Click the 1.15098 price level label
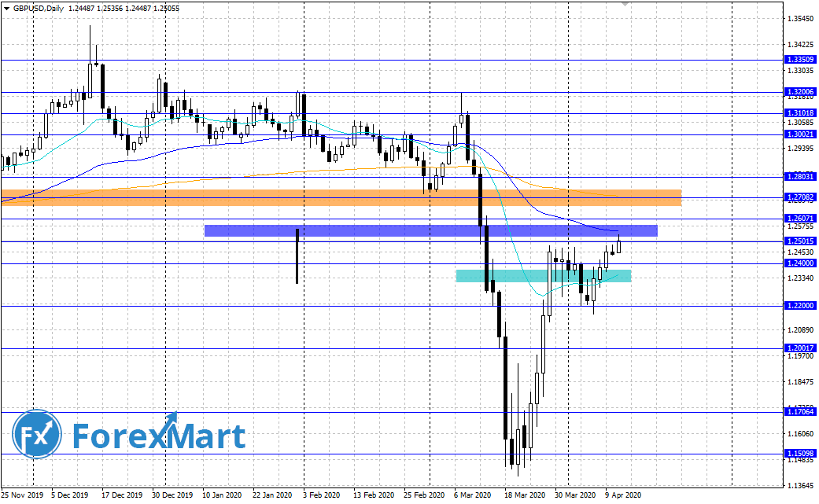The height and width of the screenshot is (504, 819). tap(800, 454)
